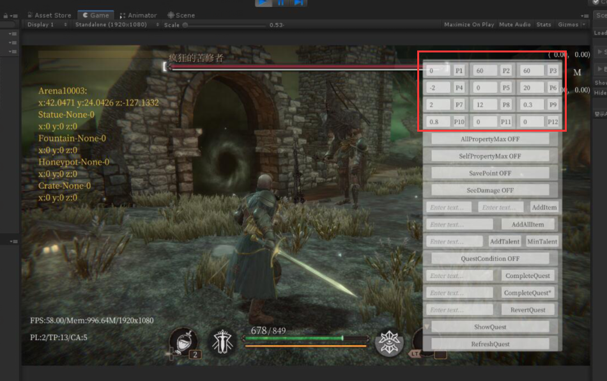Image resolution: width=607 pixels, height=381 pixels.
Task: Toggle Maximize On Play
Action: pos(469,24)
